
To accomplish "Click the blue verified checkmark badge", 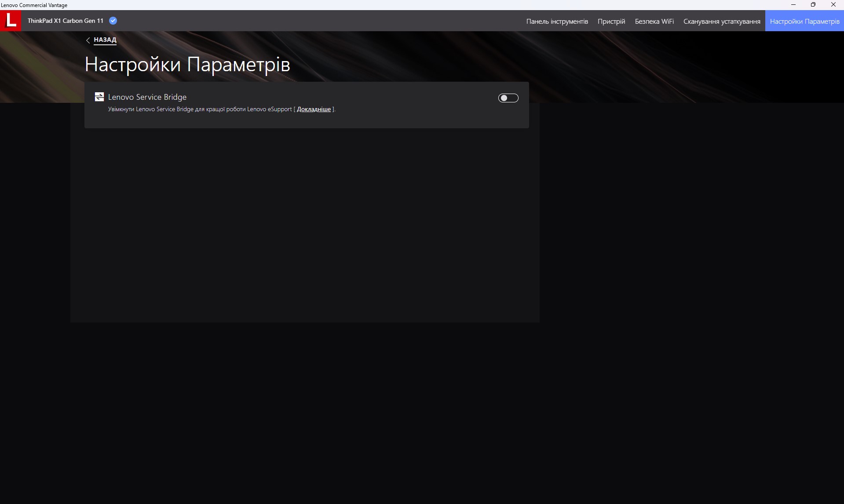I will click(x=113, y=21).
